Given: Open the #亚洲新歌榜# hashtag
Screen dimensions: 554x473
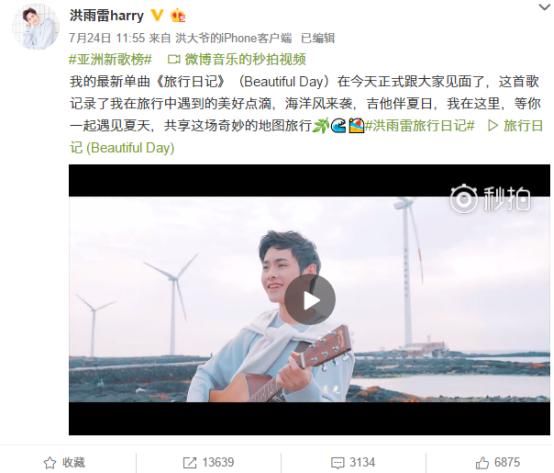Looking at the screenshot, I should (110, 59).
